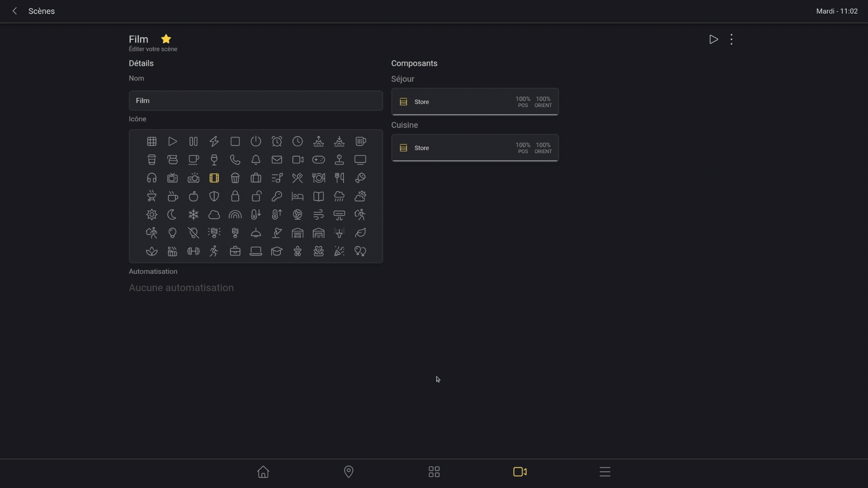Pick the envelope mail icon

pyautogui.click(x=277, y=160)
